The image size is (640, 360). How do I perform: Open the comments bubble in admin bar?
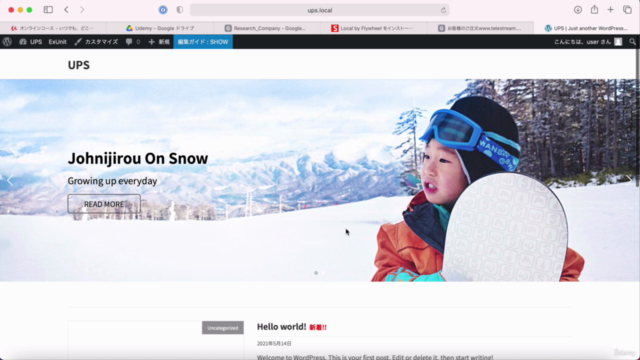tap(133, 42)
